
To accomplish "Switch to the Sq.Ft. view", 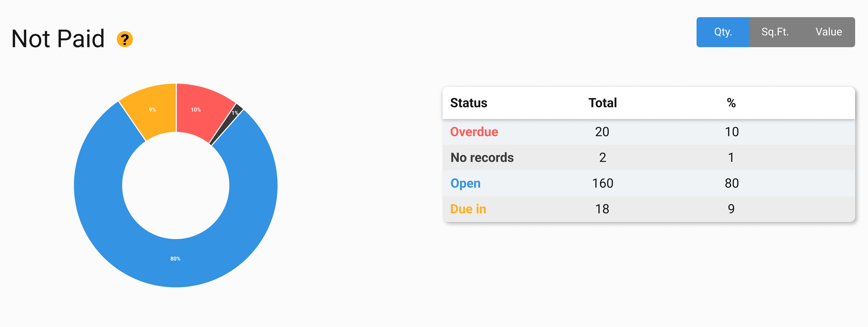I will click(x=775, y=32).
